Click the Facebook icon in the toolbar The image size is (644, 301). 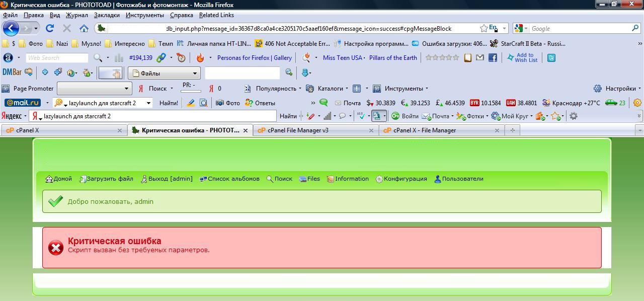click(x=493, y=58)
